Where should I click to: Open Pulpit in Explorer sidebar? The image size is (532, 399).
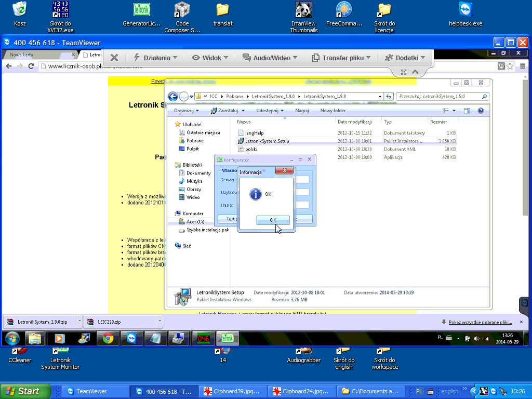192,149
